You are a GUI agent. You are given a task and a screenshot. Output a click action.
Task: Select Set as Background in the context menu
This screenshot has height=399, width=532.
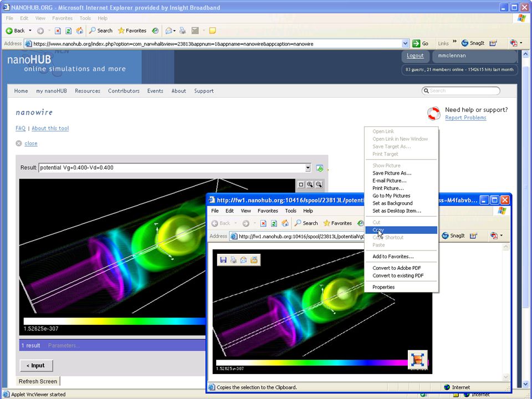401,203
